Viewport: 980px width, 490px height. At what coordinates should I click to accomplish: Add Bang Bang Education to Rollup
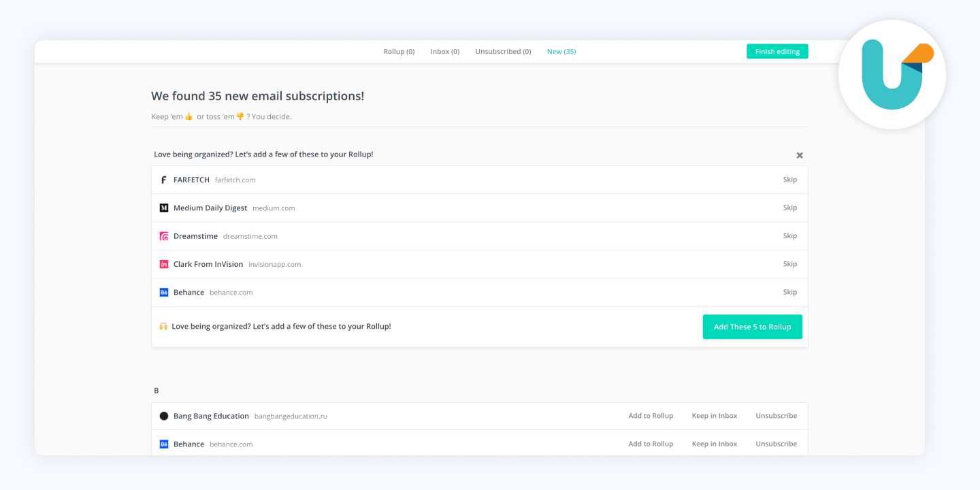651,416
